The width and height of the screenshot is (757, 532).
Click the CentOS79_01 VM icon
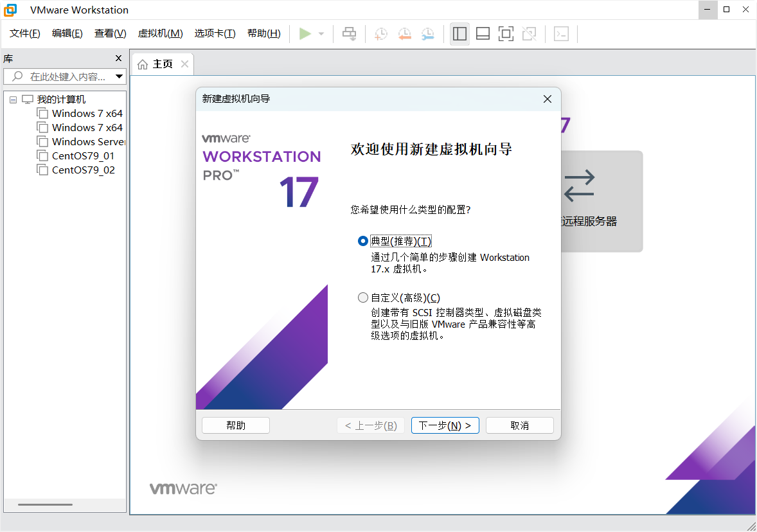coord(42,156)
